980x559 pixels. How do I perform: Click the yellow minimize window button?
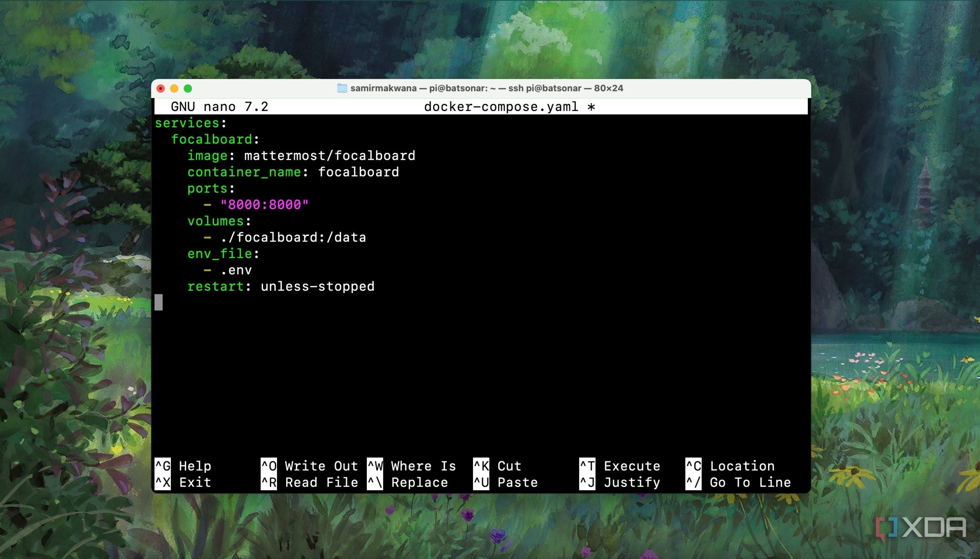174,88
